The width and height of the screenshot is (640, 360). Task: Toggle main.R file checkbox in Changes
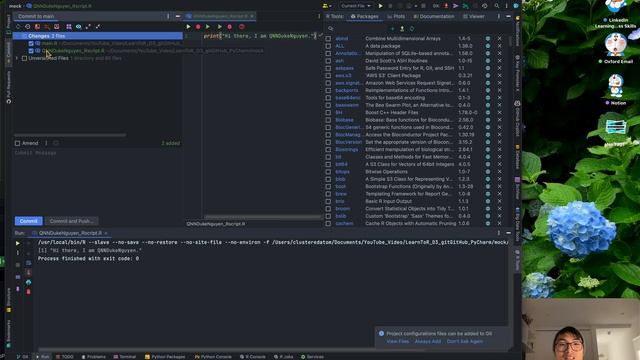pos(31,43)
